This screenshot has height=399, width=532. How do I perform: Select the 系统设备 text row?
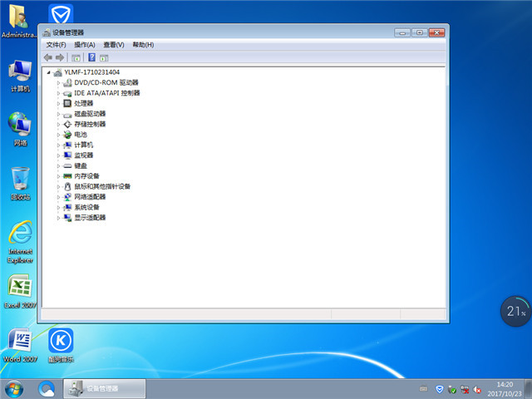tap(86, 207)
